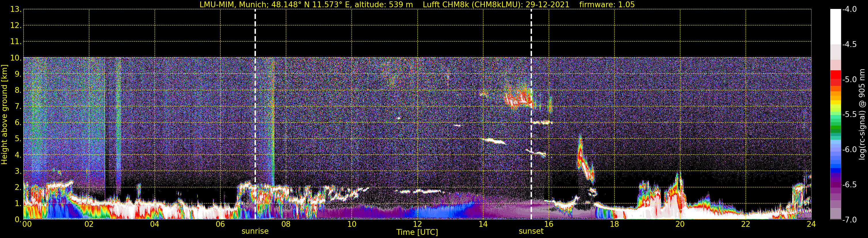This screenshot has height=238, width=868.
Task: Click the 06 hour tick label
Action: pyautogui.click(x=220, y=224)
